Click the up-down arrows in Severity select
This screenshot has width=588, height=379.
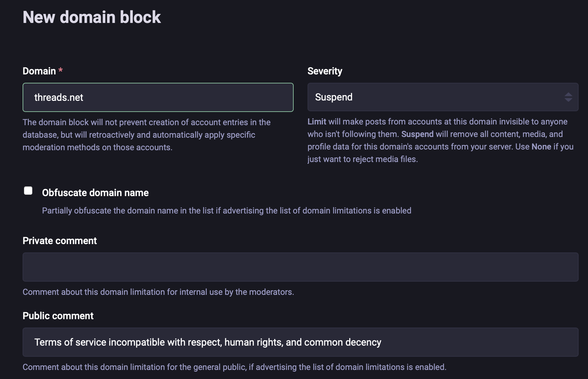point(568,97)
